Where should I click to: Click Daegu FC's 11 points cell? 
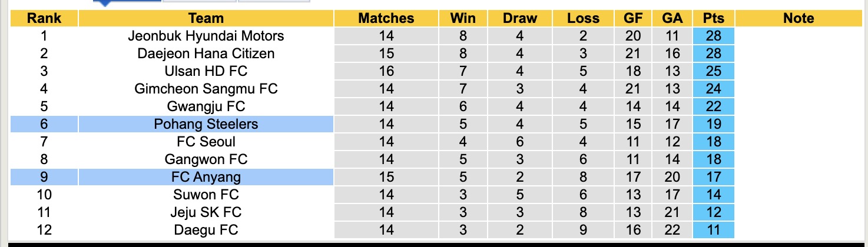(x=713, y=230)
